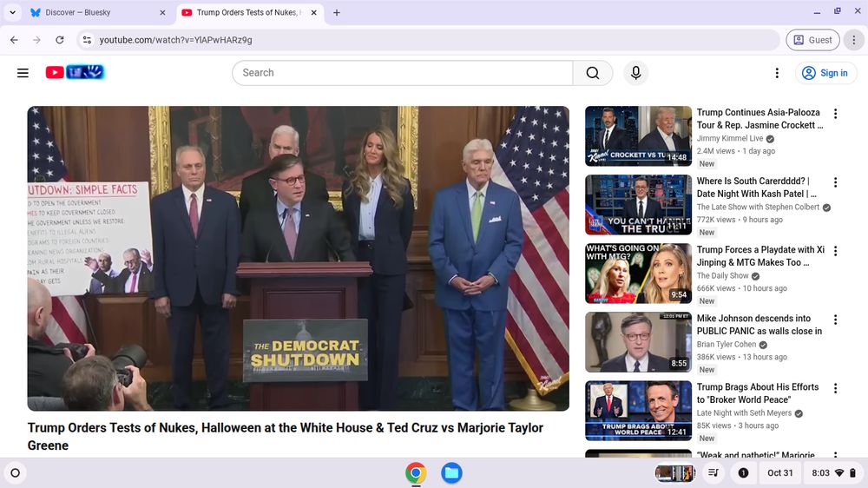Go to YouTube home via the logo
The image size is (868, 488).
75,72
